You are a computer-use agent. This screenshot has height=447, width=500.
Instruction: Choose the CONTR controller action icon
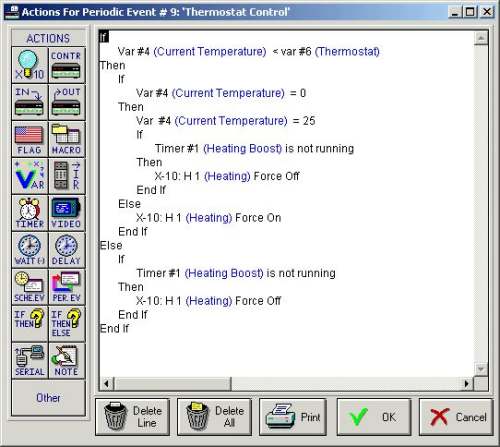(66, 65)
